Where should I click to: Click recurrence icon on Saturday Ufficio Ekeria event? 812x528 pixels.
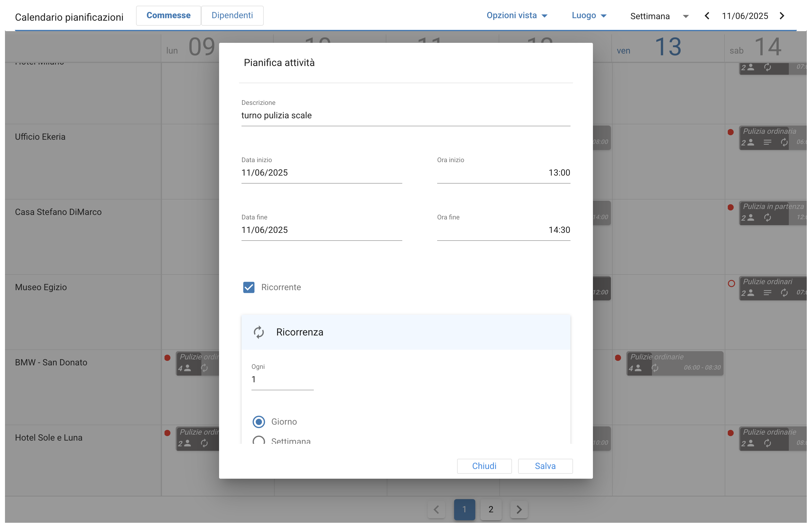(x=784, y=142)
